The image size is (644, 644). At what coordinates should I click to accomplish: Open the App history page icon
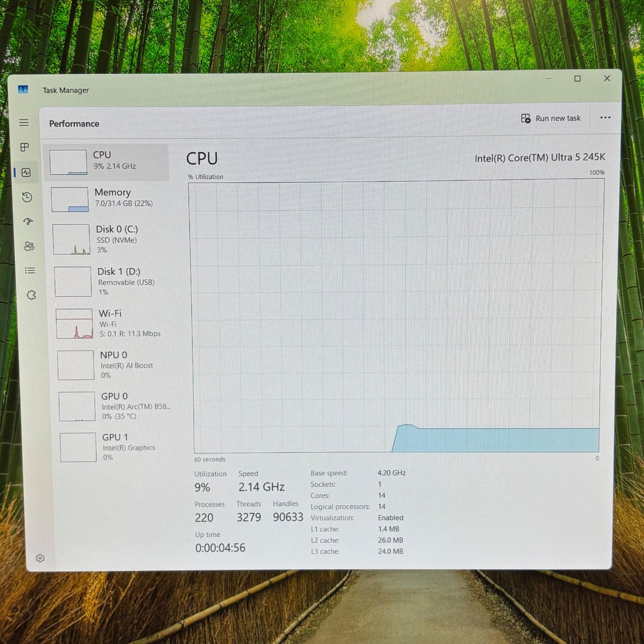tap(27, 197)
